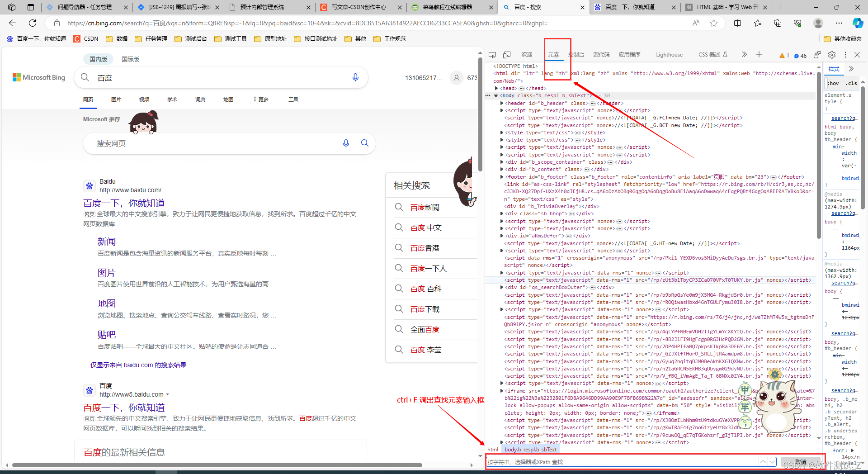Screen dimensions: 868x474
Task: Open browser settings and more menu
Action: click(x=839, y=23)
